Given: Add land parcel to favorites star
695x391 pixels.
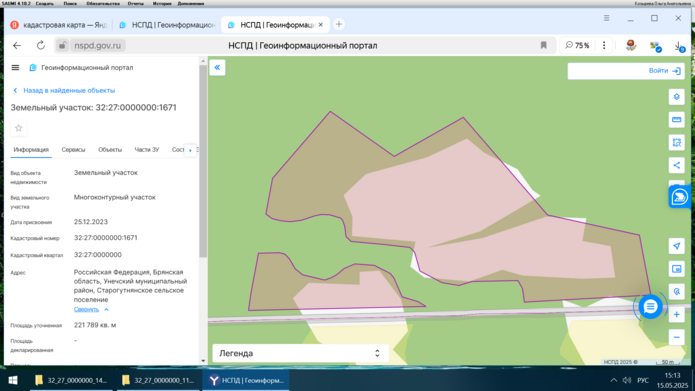Looking at the screenshot, I should [x=19, y=128].
